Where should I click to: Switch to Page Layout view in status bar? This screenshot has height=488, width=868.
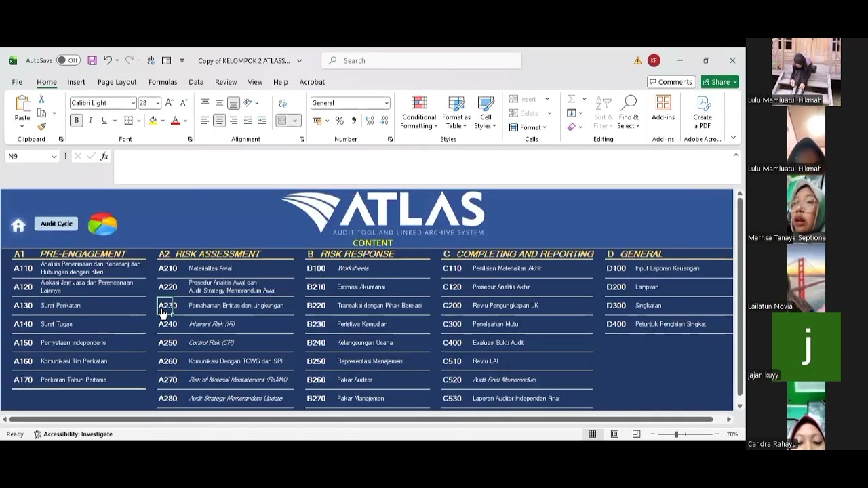tap(614, 434)
